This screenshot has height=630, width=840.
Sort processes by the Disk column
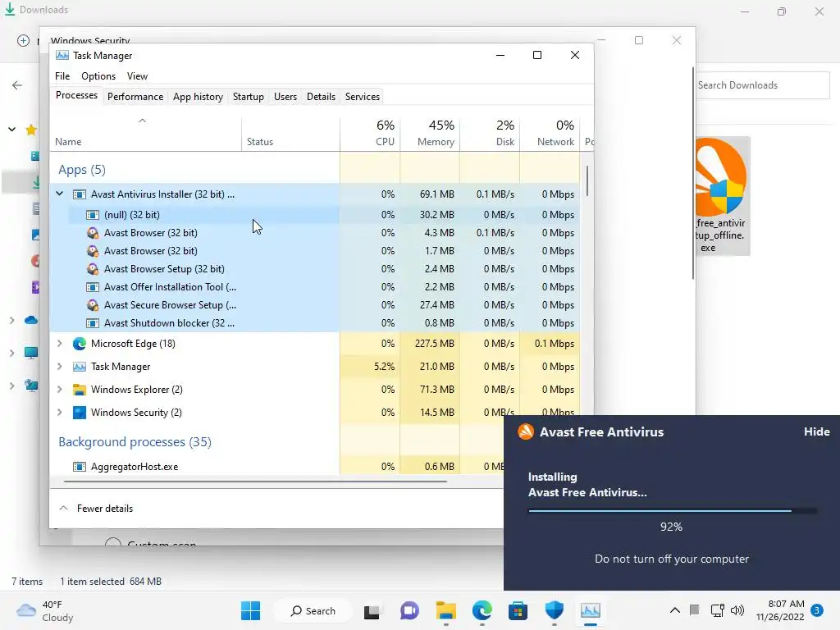(x=490, y=134)
